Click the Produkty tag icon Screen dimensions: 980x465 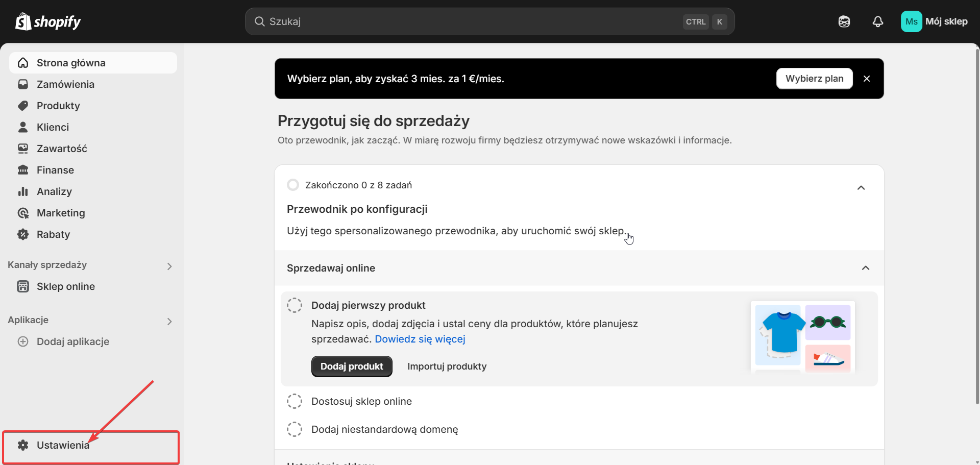(x=23, y=106)
